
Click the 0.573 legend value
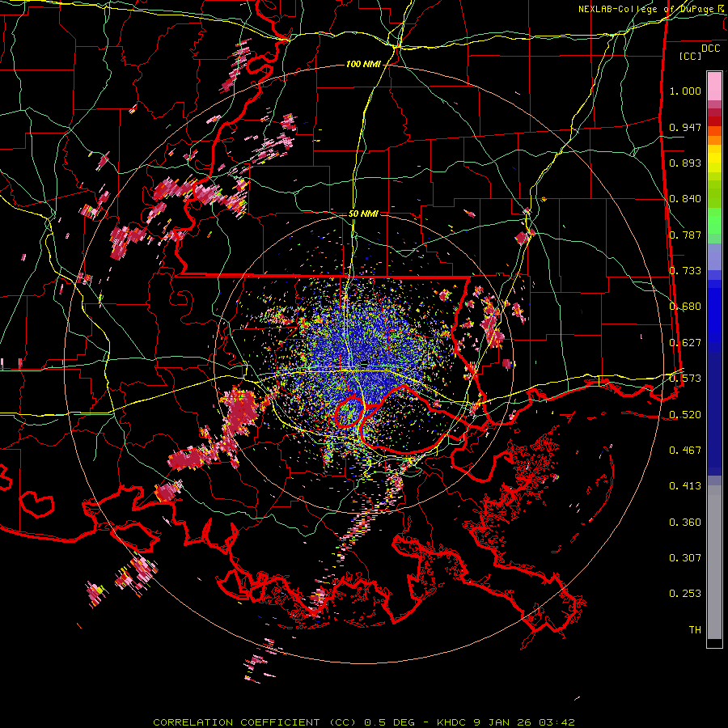tap(685, 379)
